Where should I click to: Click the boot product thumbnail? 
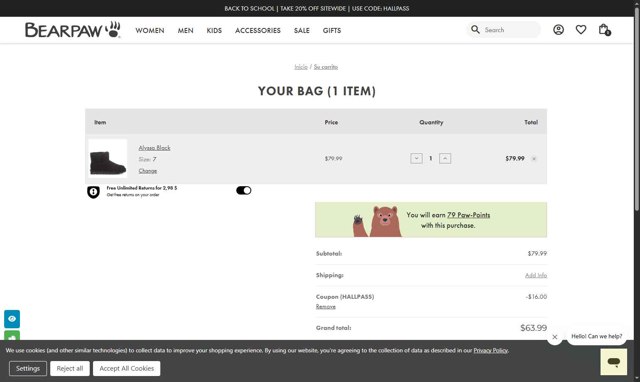pos(108,158)
